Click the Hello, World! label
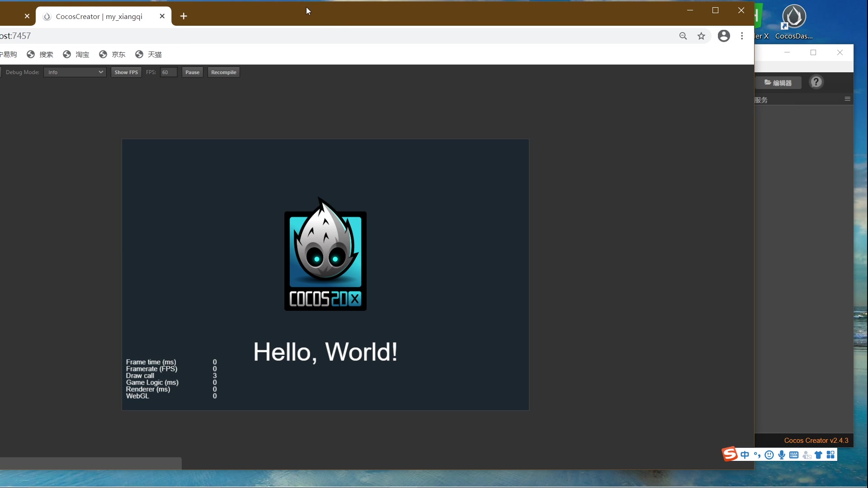The image size is (868, 488). [x=325, y=352]
